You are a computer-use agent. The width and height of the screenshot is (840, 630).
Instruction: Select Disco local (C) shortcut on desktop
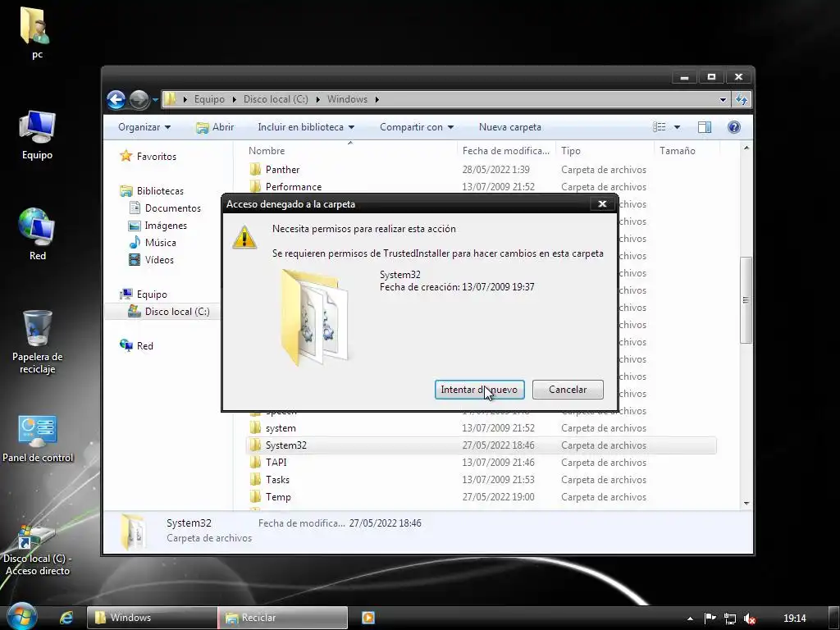tap(37, 550)
